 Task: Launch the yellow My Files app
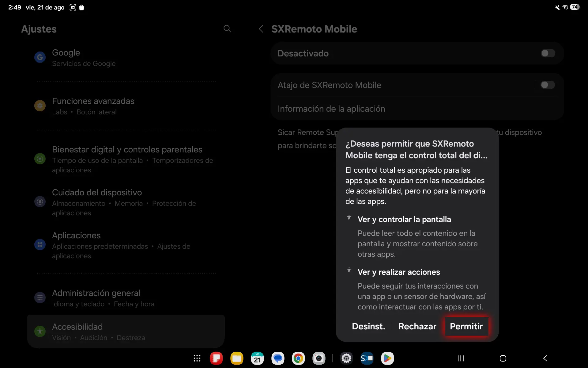point(237,358)
